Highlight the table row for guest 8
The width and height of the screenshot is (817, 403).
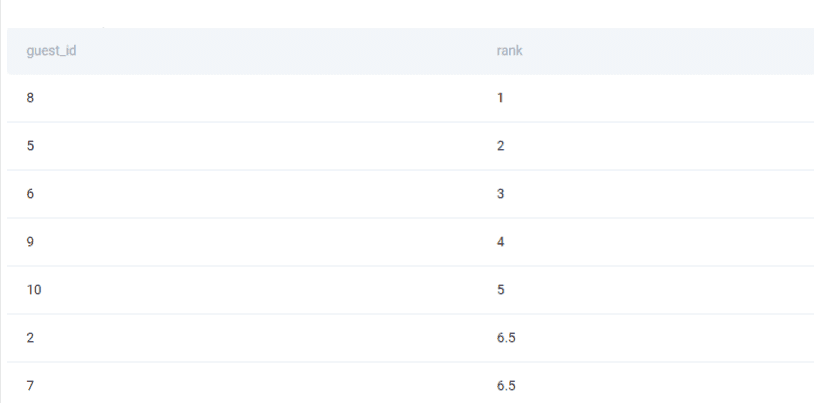(260, 98)
